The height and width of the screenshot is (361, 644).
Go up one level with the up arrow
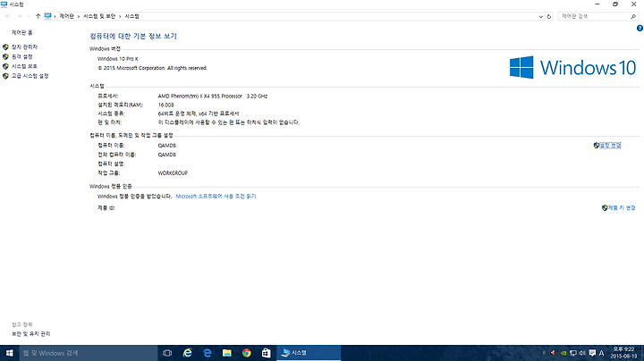[38, 16]
